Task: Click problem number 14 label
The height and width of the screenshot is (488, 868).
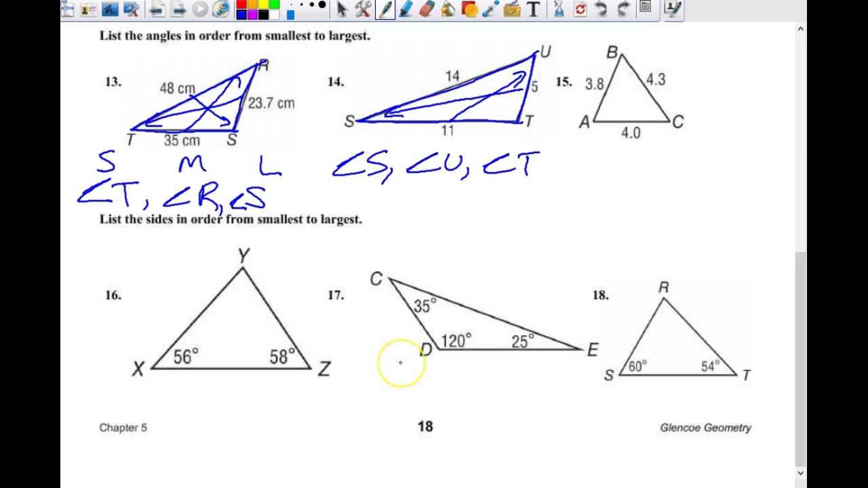Action: point(336,81)
